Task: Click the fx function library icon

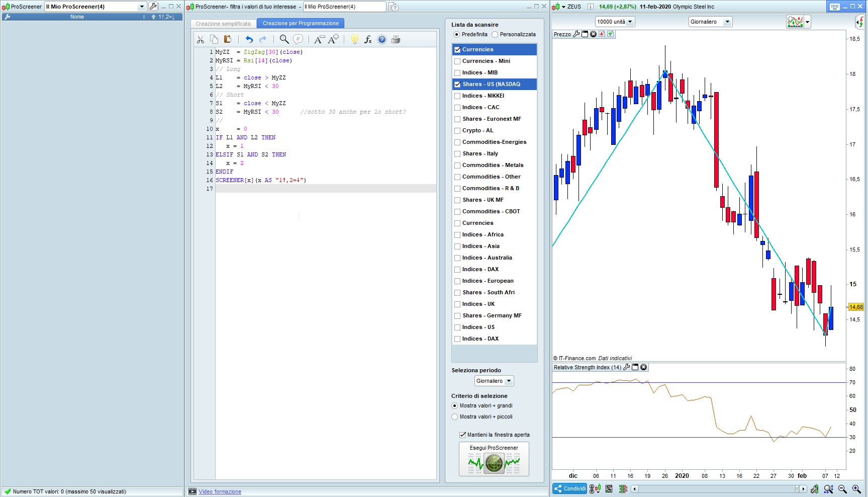Action: (368, 39)
